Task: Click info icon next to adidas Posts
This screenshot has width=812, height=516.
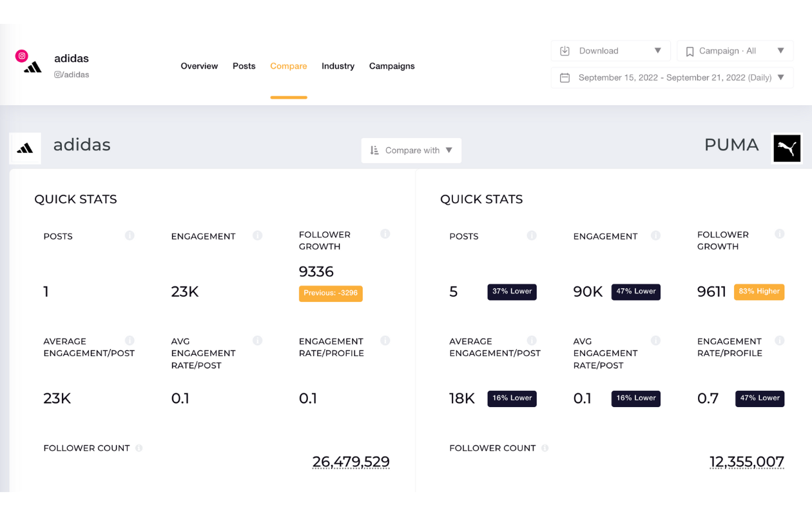Action: pos(130,235)
